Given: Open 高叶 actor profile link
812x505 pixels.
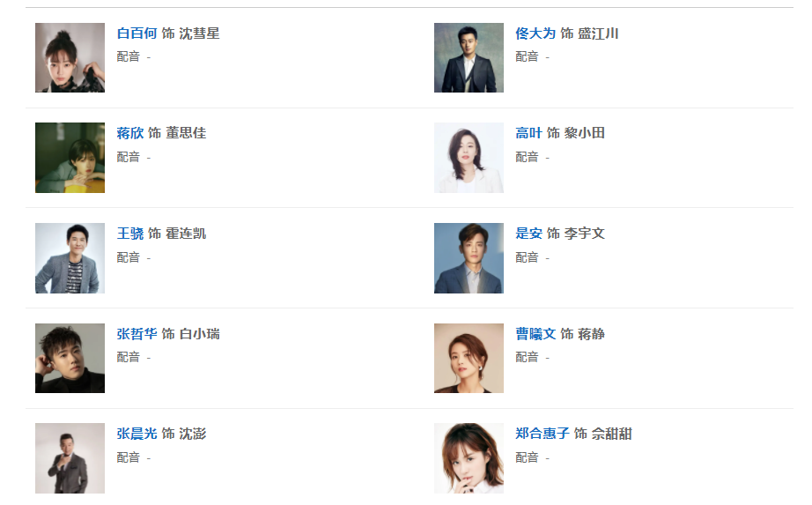Looking at the screenshot, I should coord(528,133).
